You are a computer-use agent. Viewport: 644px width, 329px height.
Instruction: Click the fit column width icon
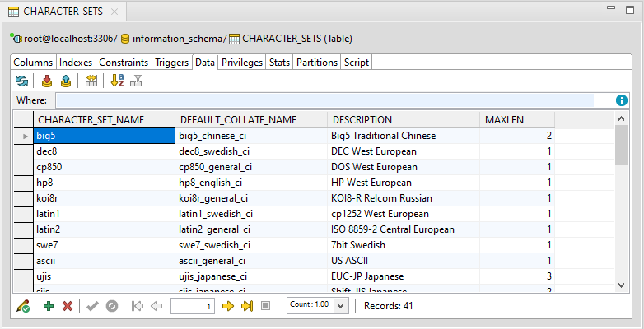91,81
